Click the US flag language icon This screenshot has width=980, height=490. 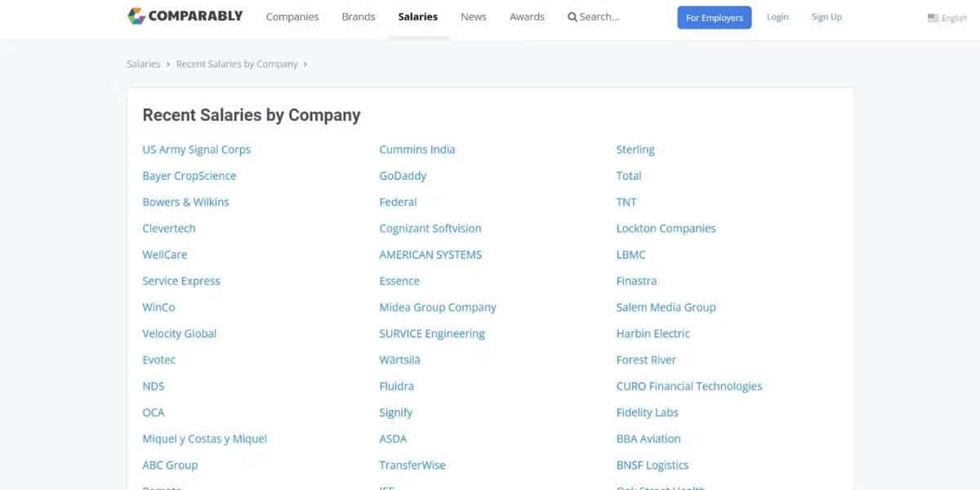coord(933,18)
